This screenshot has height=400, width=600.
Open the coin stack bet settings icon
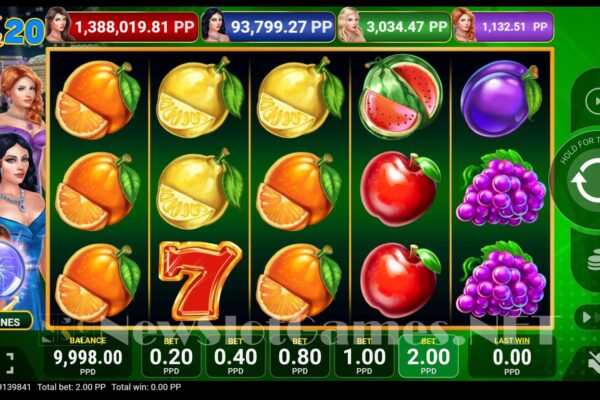[593, 259]
